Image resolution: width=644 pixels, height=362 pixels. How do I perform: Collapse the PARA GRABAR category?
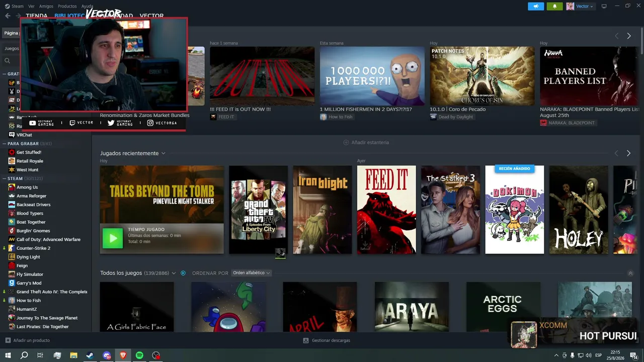point(5,144)
